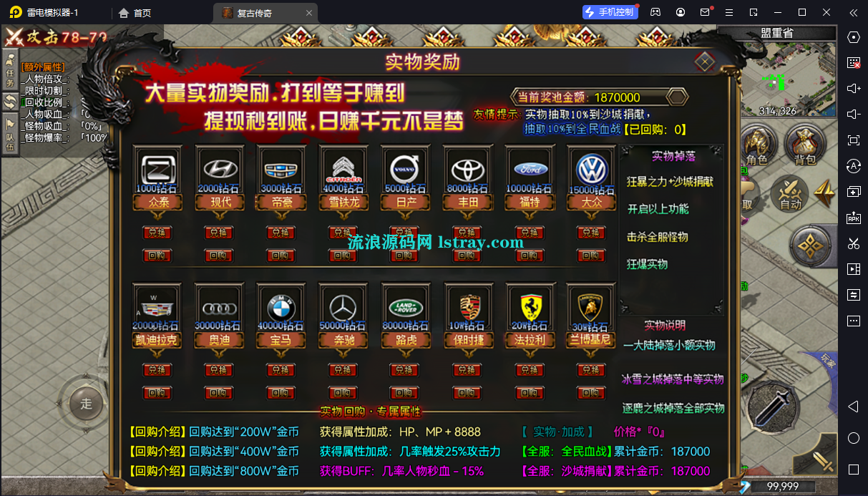
Task: Close the 实物奖励 reward dialog
Action: pyautogui.click(x=705, y=63)
